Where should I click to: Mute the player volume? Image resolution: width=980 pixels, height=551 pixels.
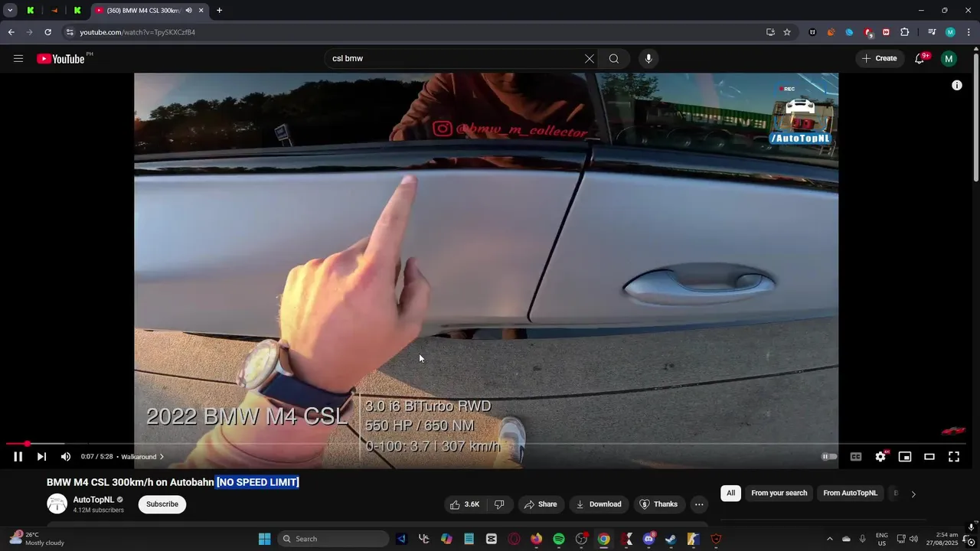tap(66, 457)
